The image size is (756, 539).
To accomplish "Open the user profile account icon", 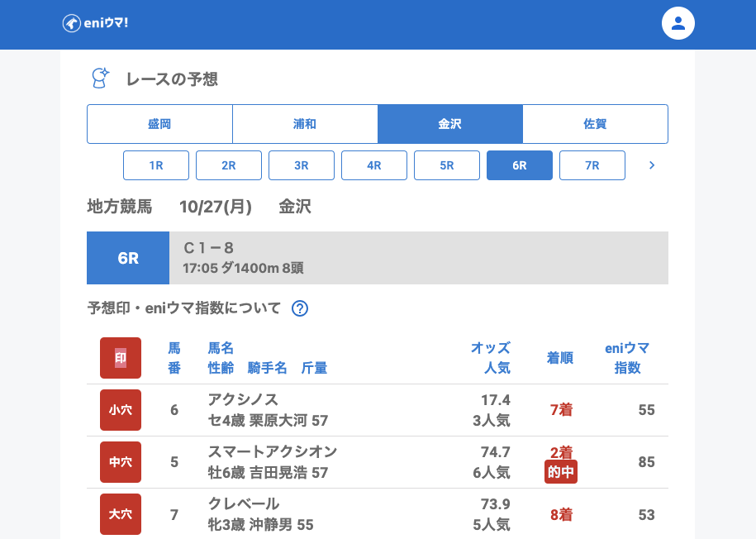I will (x=678, y=23).
